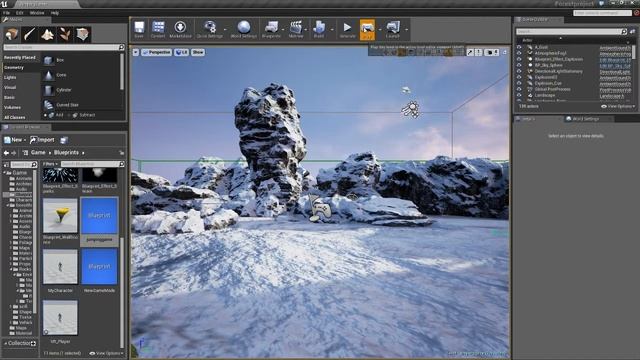Image resolution: width=640 pixels, height=360 pixels.
Task: Toggle visibility of Blueprint_Effect_Explosion actor
Action: tap(519, 59)
